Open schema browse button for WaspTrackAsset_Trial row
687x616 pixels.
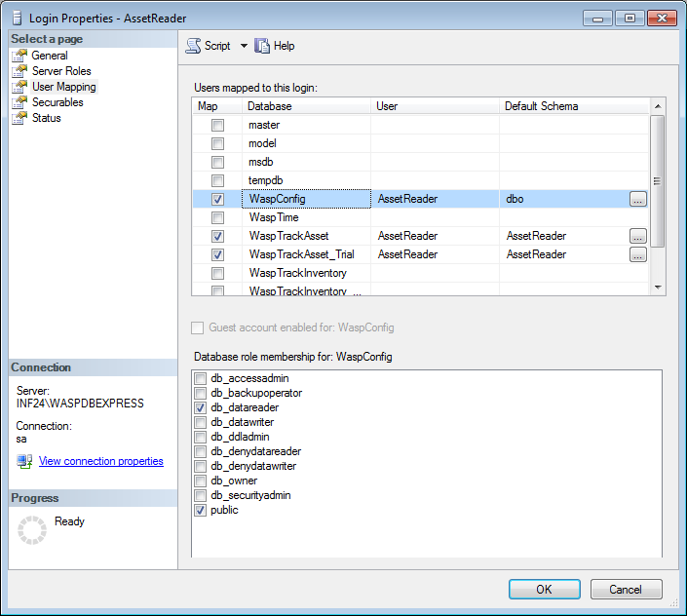(638, 254)
